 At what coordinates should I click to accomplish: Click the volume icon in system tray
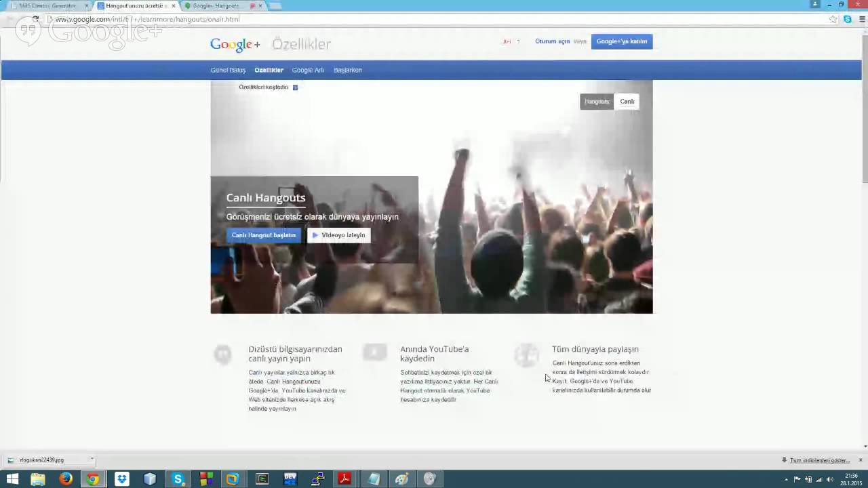pyautogui.click(x=830, y=479)
